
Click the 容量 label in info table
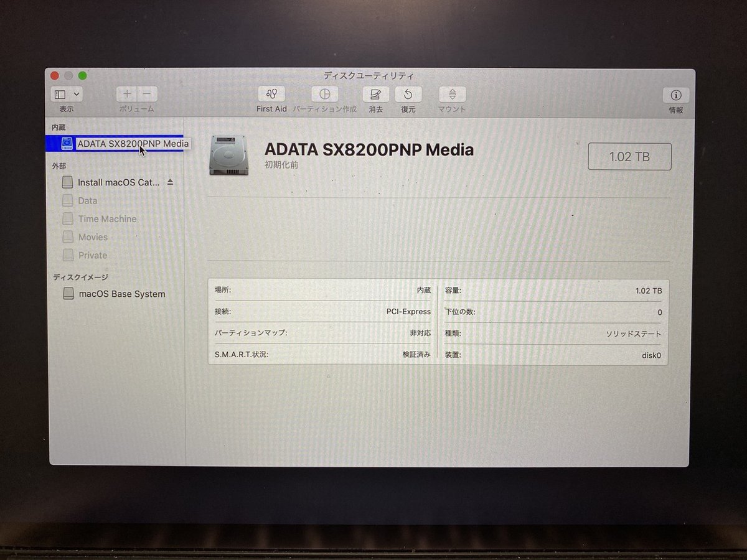pos(453,291)
